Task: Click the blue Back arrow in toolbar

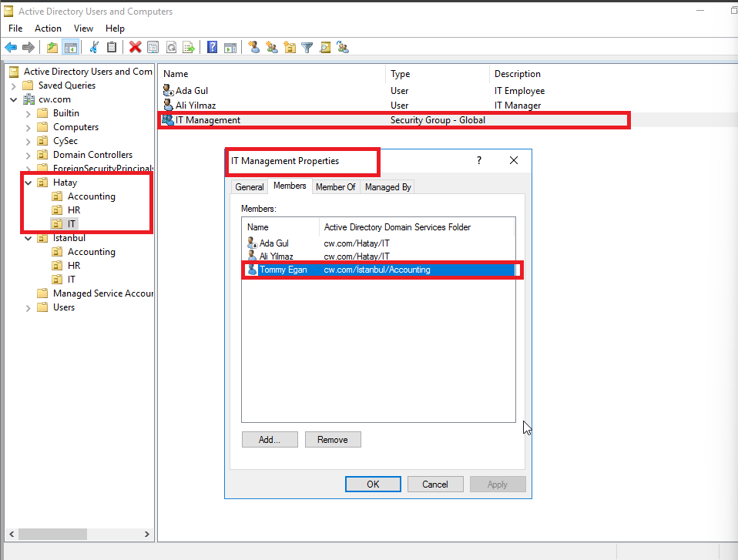Action: (11, 48)
